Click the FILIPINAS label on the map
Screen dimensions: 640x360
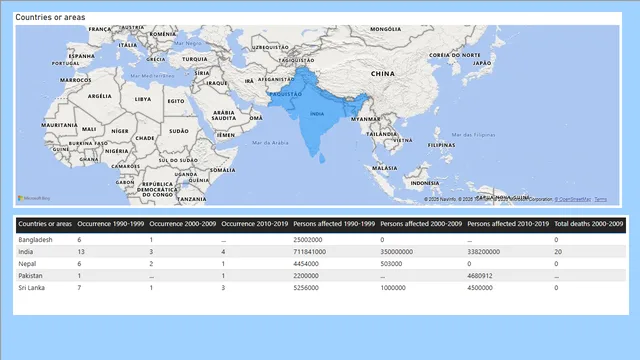pyautogui.click(x=441, y=145)
